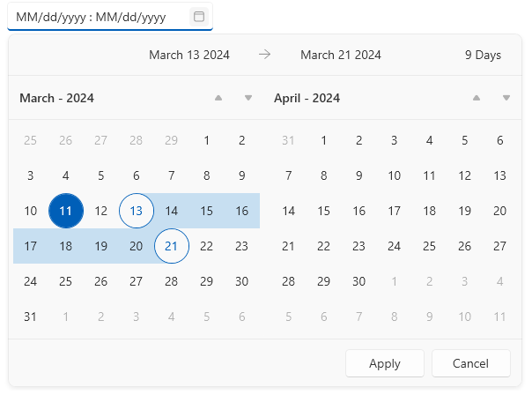This screenshot has height=395, width=532.
Task: Pick April 15 in right calendar
Action: point(324,211)
